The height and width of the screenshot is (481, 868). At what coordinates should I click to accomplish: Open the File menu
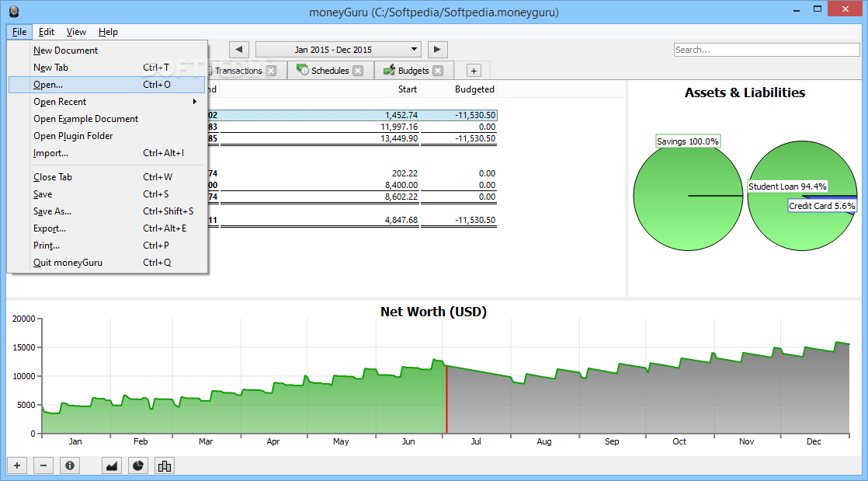[x=19, y=32]
